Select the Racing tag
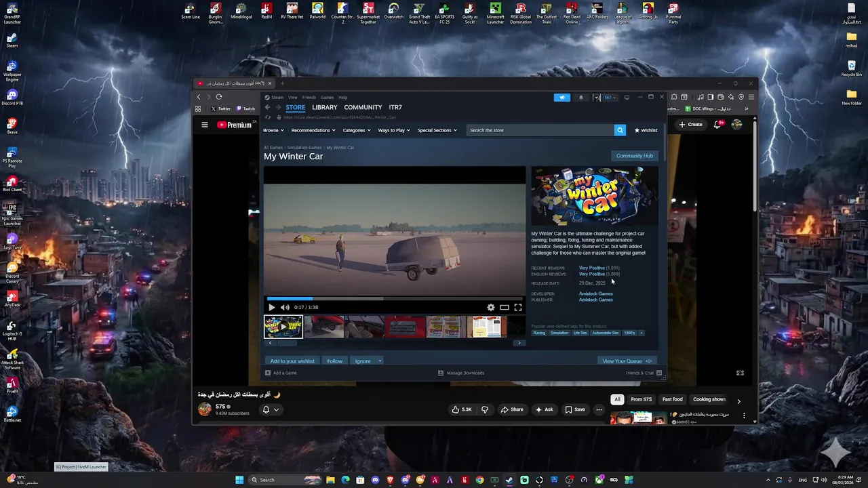The height and width of the screenshot is (488, 868). 539,333
